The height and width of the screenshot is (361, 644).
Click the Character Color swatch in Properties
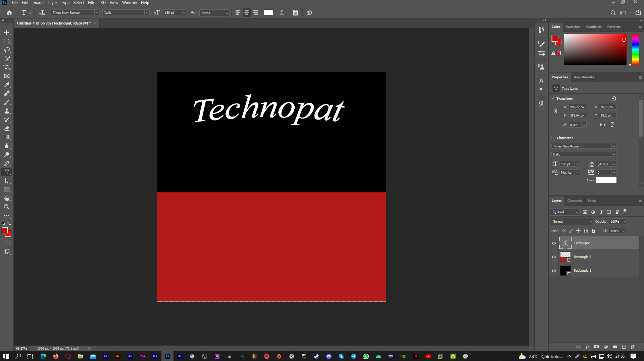606,180
